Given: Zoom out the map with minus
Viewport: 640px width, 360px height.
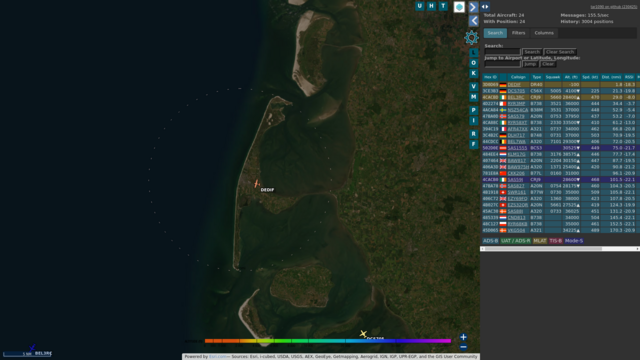Looking at the screenshot, I should coord(463,347).
